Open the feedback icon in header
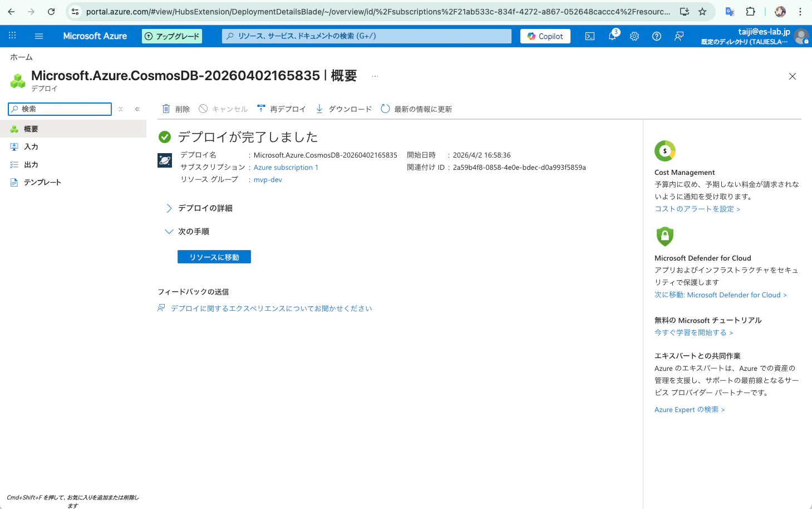The width and height of the screenshot is (812, 509). point(679,36)
